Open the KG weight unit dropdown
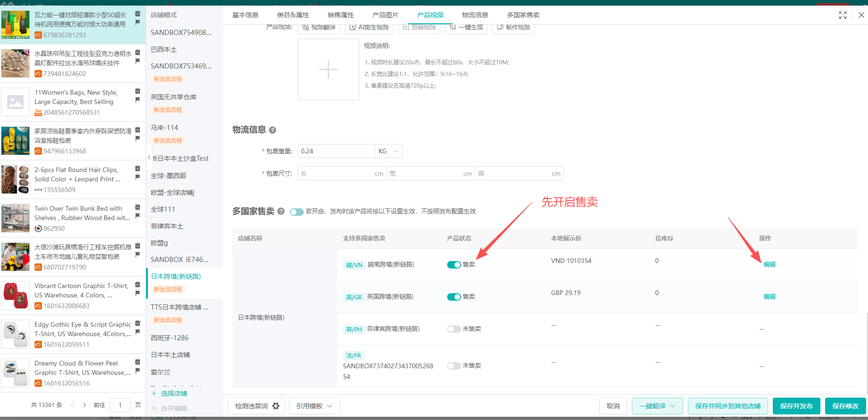The width and height of the screenshot is (868, 420). tap(389, 151)
